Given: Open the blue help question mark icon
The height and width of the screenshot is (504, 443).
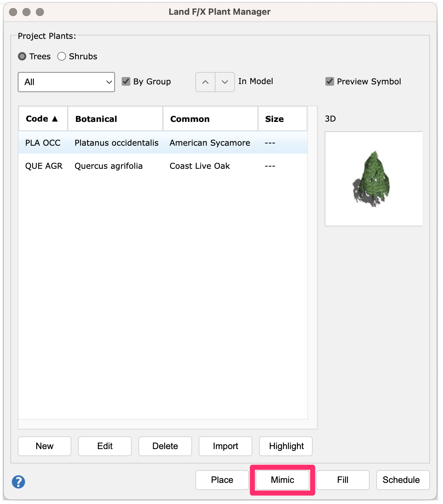Looking at the screenshot, I should point(18,482).
